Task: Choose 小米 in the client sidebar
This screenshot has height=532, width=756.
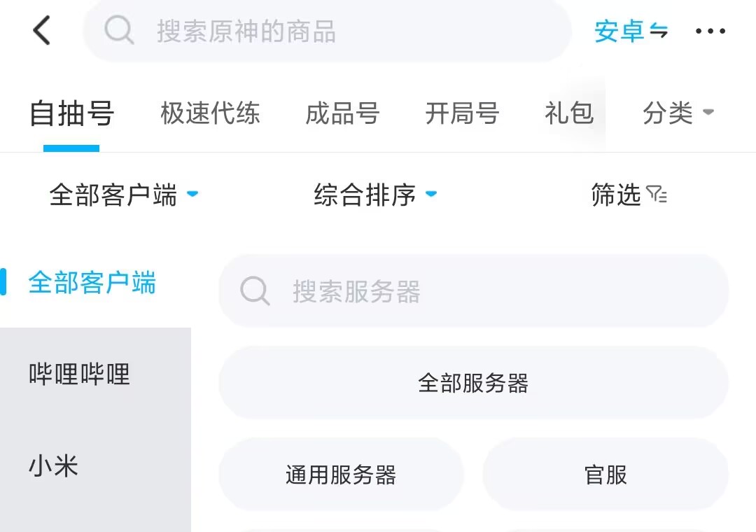Action: coord(53,465)
